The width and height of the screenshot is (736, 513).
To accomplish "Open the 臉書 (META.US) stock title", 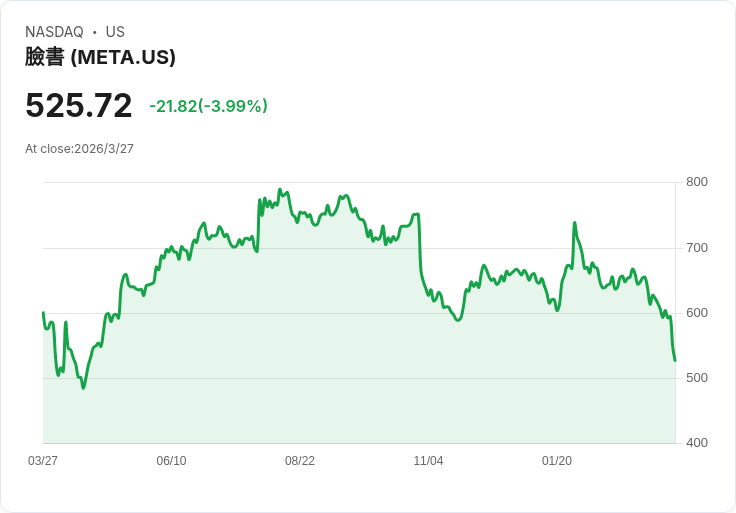I will coord(100,57).
